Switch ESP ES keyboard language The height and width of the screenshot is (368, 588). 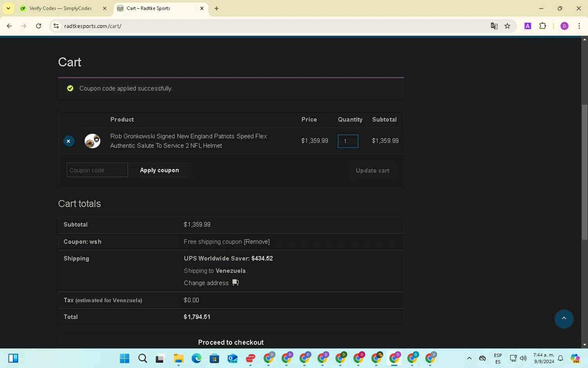tap(498, 359)
